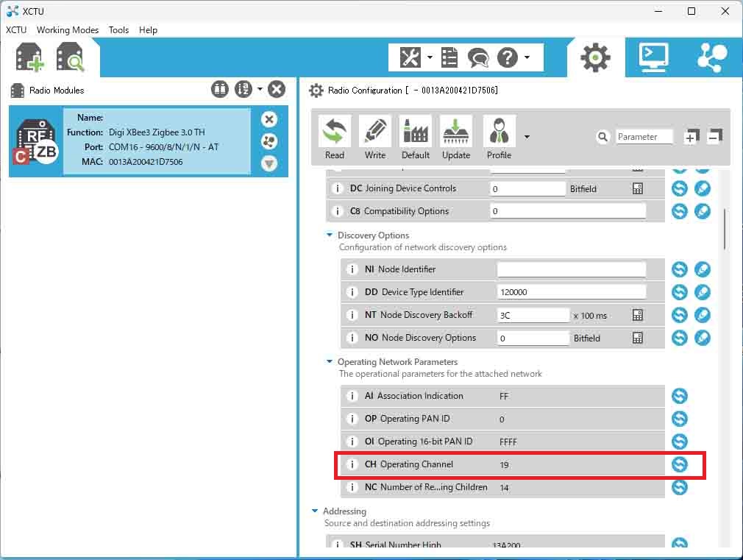
Task: Open the bitfield calculator for DC setting
Action: click(638, 189)
